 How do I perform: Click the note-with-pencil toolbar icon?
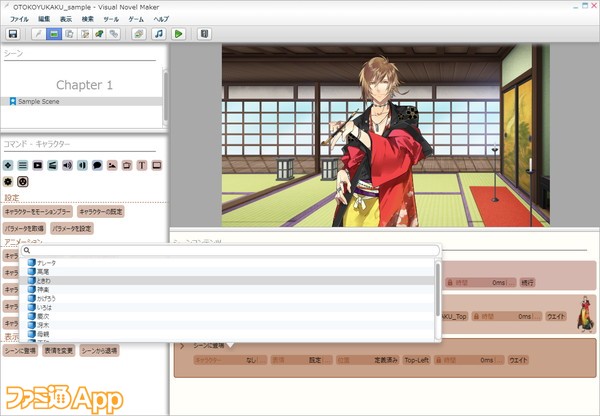tap(85, 34)
